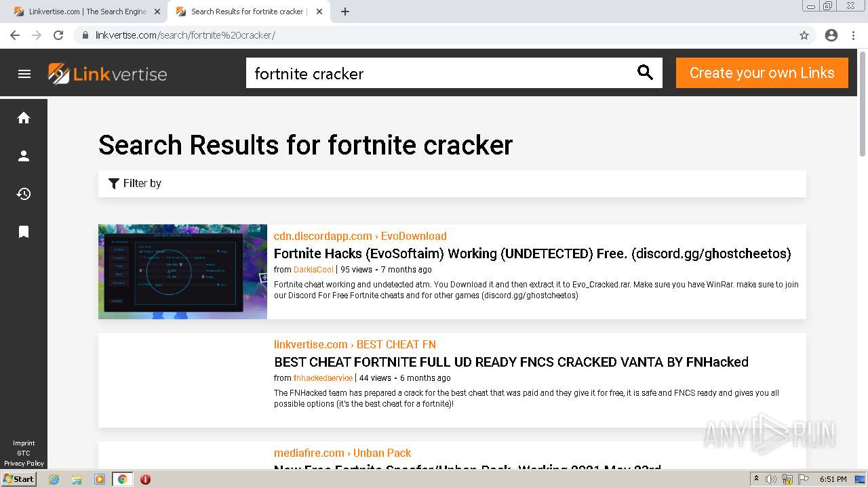Go back with browser back arrow
This screenshot has height=488, width=868.
15,35
